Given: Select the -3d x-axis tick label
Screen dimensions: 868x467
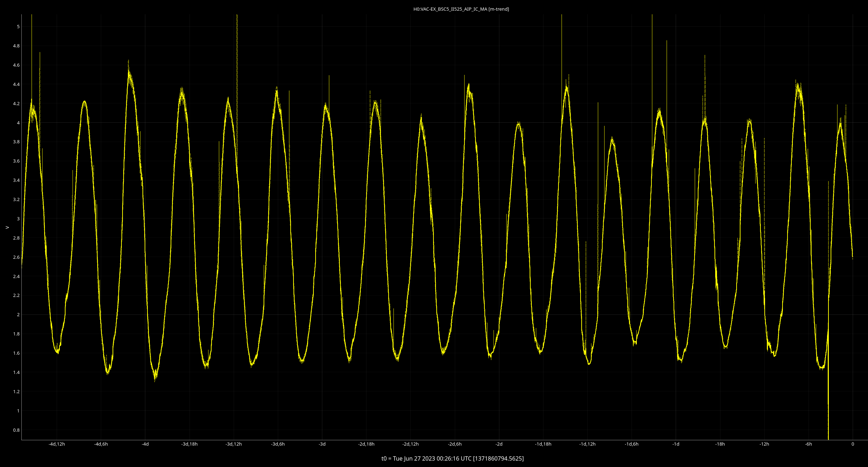Looking at the screenshot, I should (322, 444).
